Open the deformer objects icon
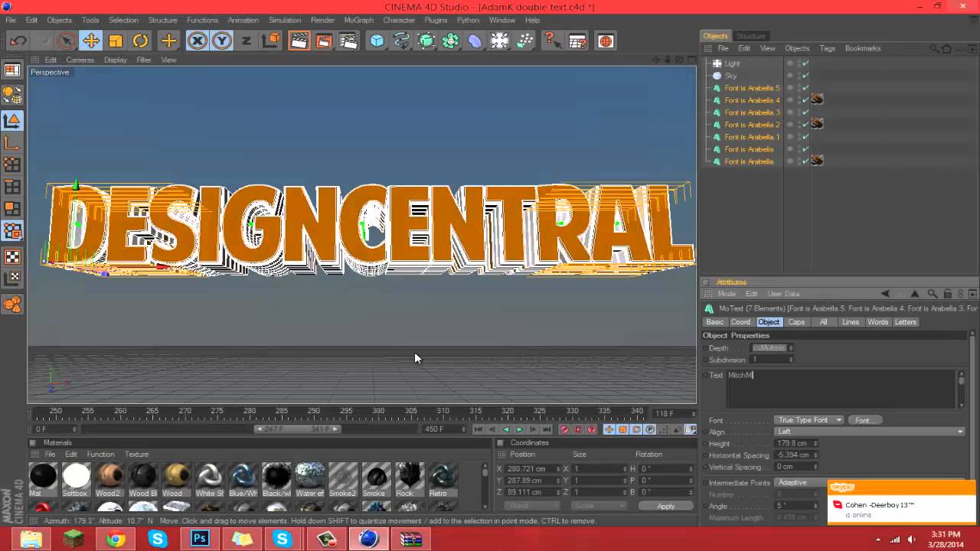Screen dimensions: 980x551 click(475, 41)
